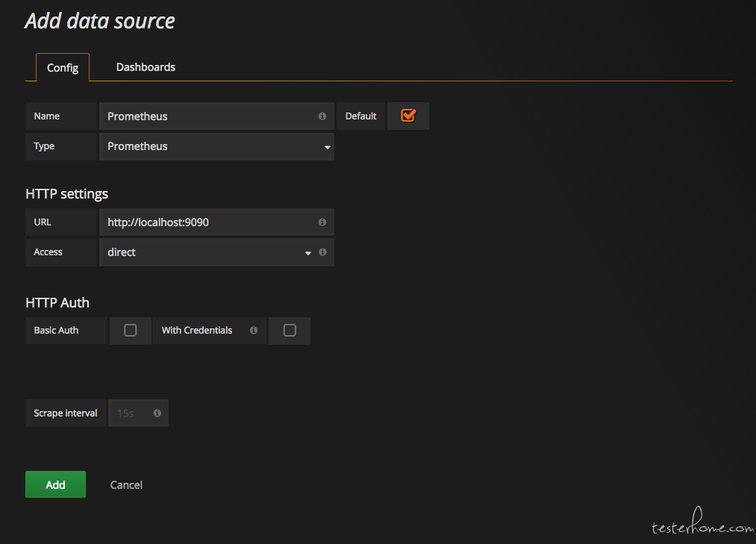Click the 'HTTP Auth' section heading
Viewport: 756px width, 544px height.
(x=57, y=303)
